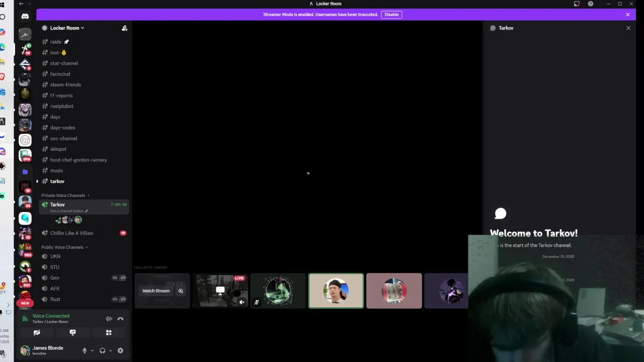Open the activities launcher button

[x=109, y=332]
